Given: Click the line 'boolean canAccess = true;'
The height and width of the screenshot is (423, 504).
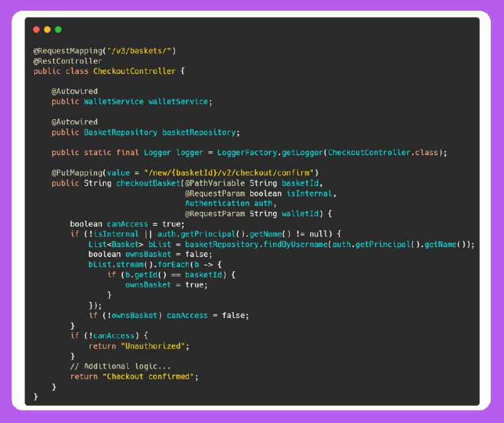Looking at the screenshot, I should click(127, 224).
